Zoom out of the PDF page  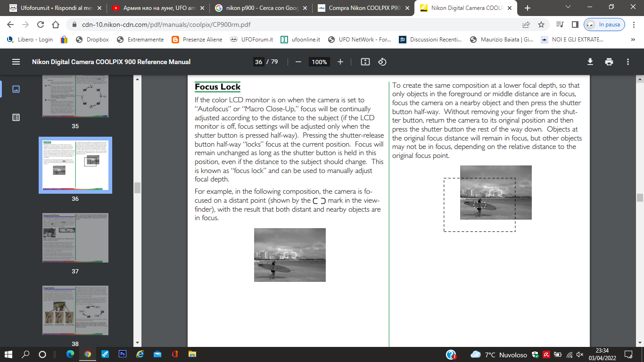pos(298,62)
